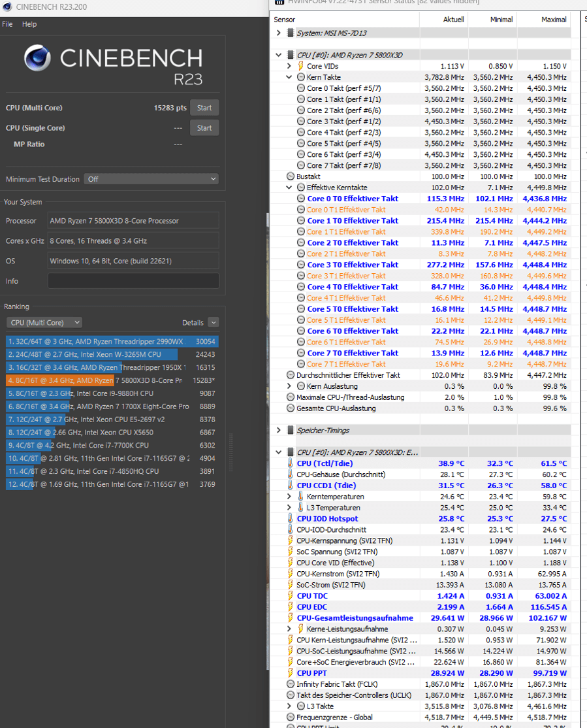Viewport: 587px width, 728px height.
Task: Click the Aktuell column header
Action: coord(444,20)
